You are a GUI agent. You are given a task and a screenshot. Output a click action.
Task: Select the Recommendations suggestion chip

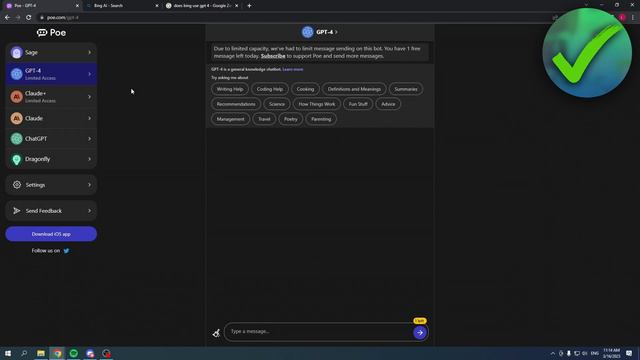tap(236, 104)
